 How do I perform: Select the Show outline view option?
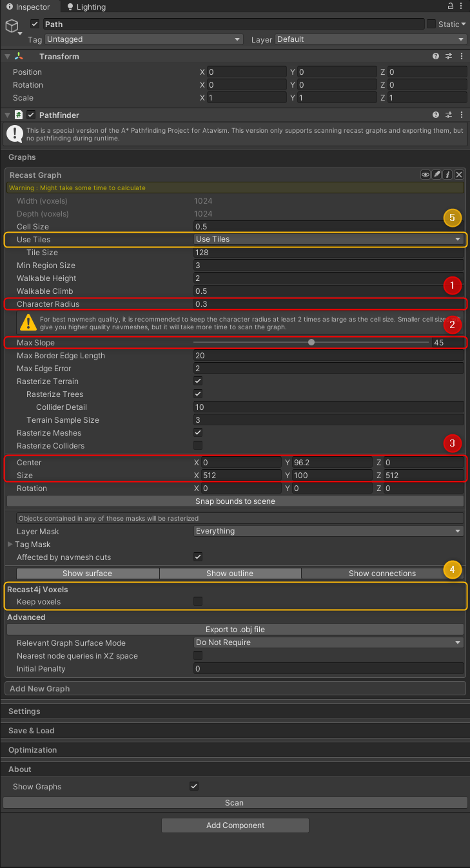pos(230,574)
